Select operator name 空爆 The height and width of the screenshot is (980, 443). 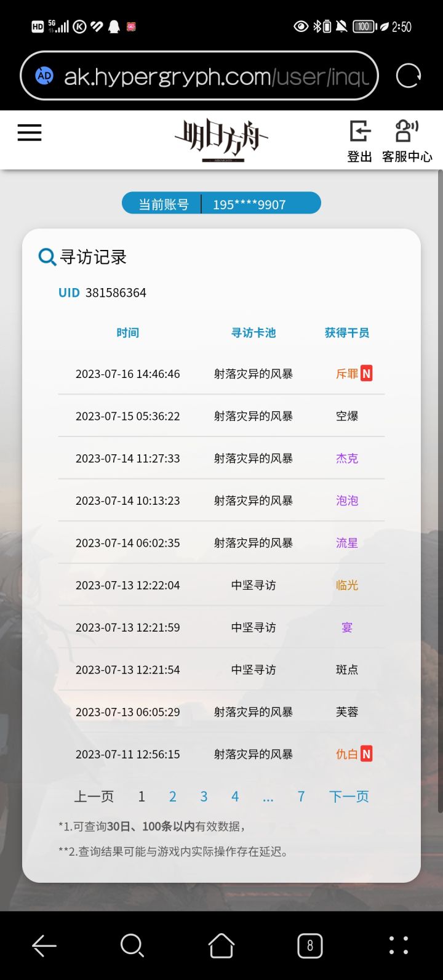click(x=347, y=416)
